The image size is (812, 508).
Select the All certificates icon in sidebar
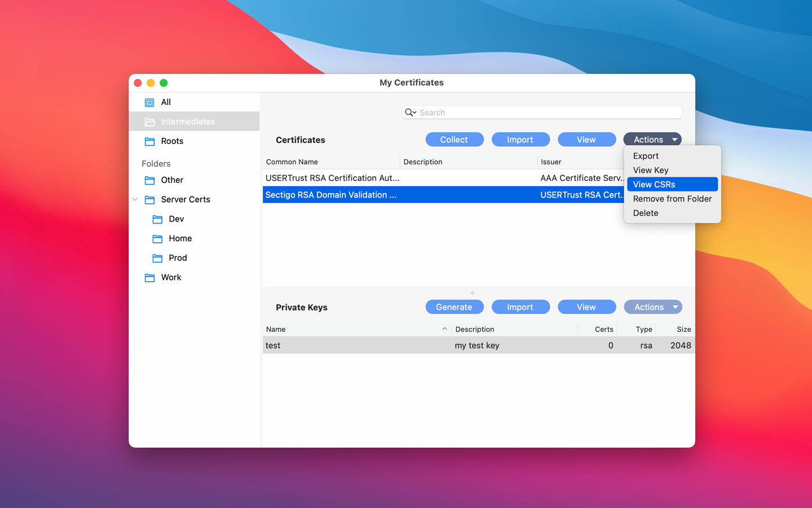(x=150, y=102)
